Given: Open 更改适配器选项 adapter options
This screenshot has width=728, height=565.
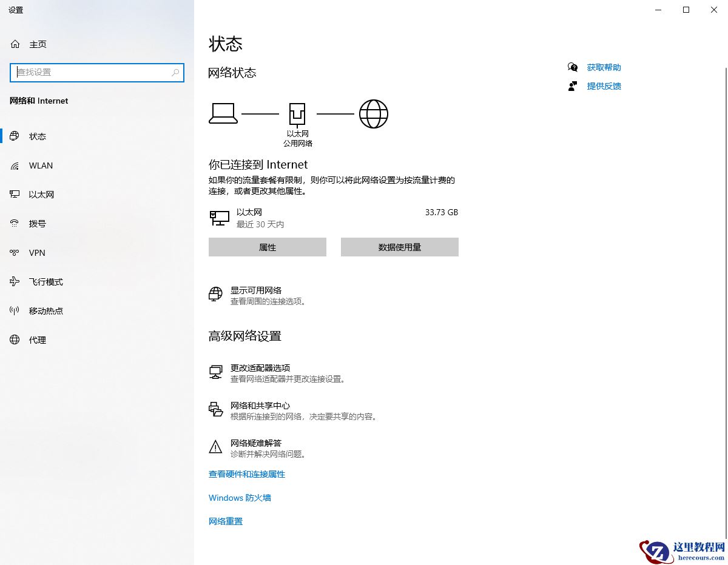Looking at the screenshot, I should pos(260,367).
